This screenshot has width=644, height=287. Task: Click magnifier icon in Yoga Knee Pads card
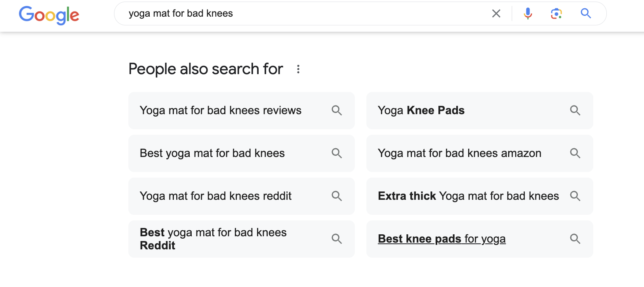[x=575, y=111]
